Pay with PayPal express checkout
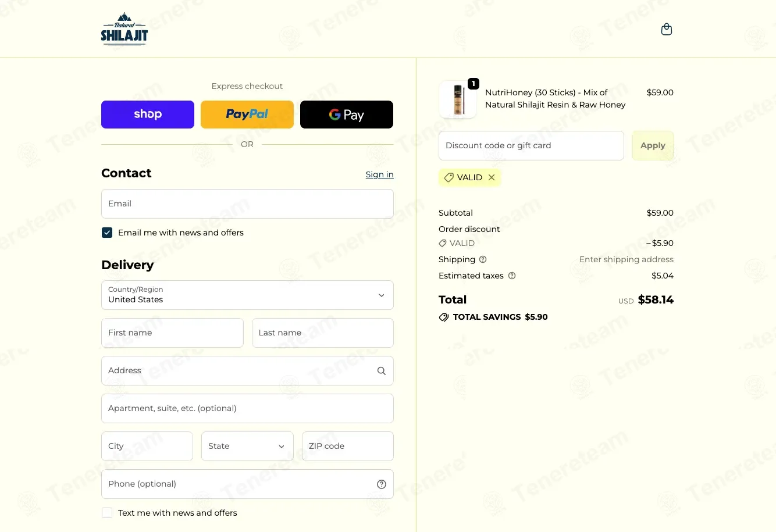This screenshot has height=532, width=776. coord(247,115)
